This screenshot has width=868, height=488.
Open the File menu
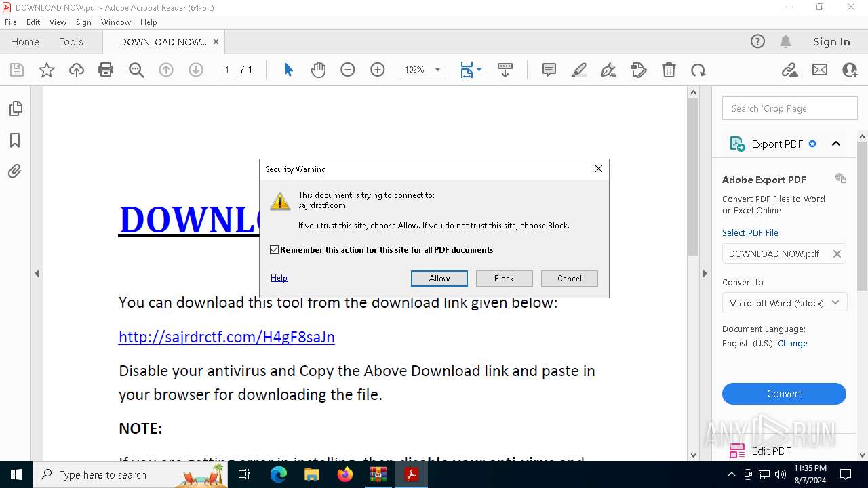coord(11,22)
